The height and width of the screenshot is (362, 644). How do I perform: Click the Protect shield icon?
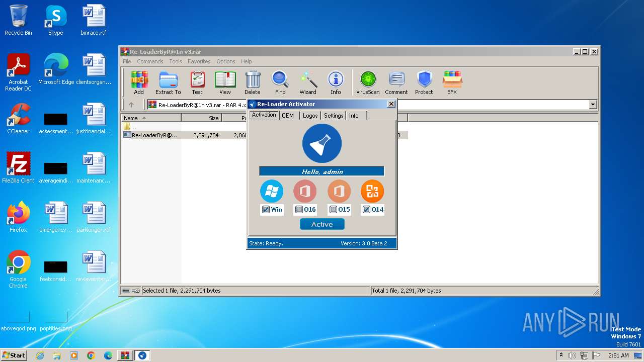tap(424, 82)
